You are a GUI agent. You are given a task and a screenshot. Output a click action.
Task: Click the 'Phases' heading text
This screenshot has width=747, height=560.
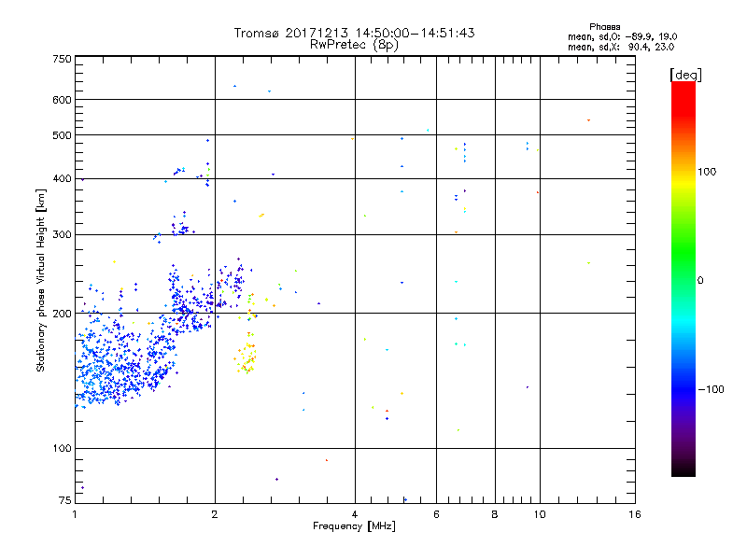[x=604, y=27]
